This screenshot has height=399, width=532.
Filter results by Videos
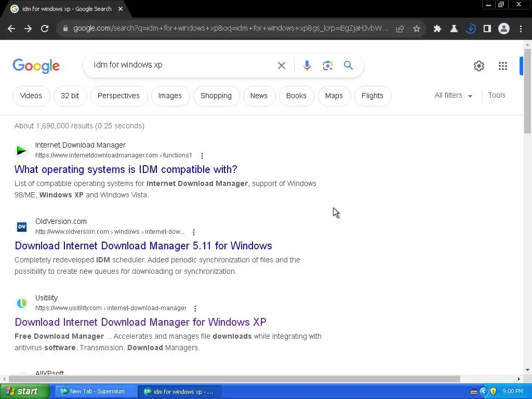(x=31, y=96)
